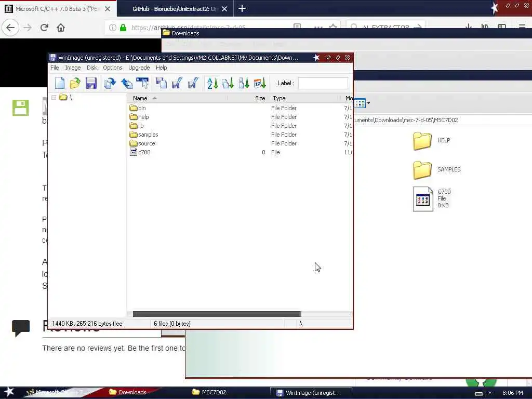The width and height of the screenshot is (532, 399).
Task: Open the Disk menu in WinImage
Action: (x=92, y=68)
